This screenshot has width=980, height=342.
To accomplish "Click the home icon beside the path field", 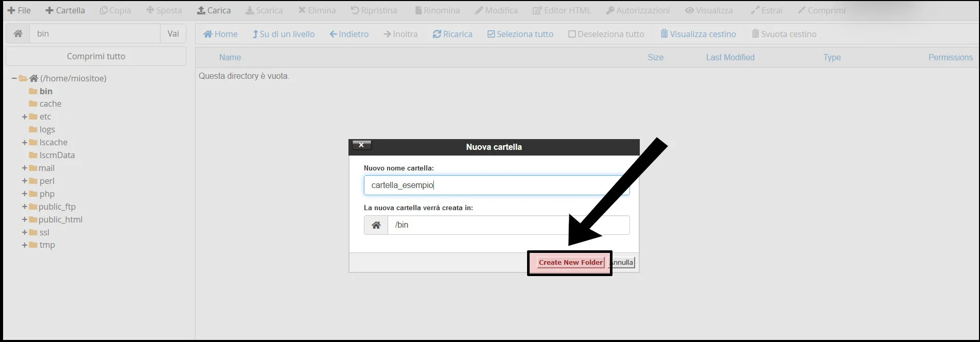I will (18, 33).
